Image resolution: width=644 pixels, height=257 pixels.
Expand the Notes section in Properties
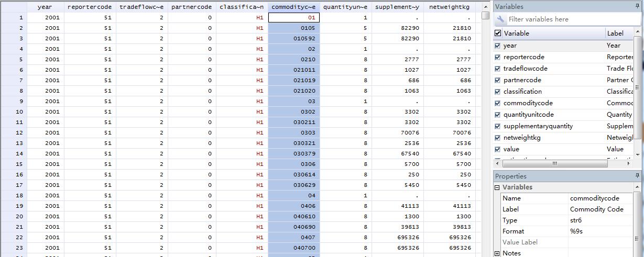click(x=497, y=253)
